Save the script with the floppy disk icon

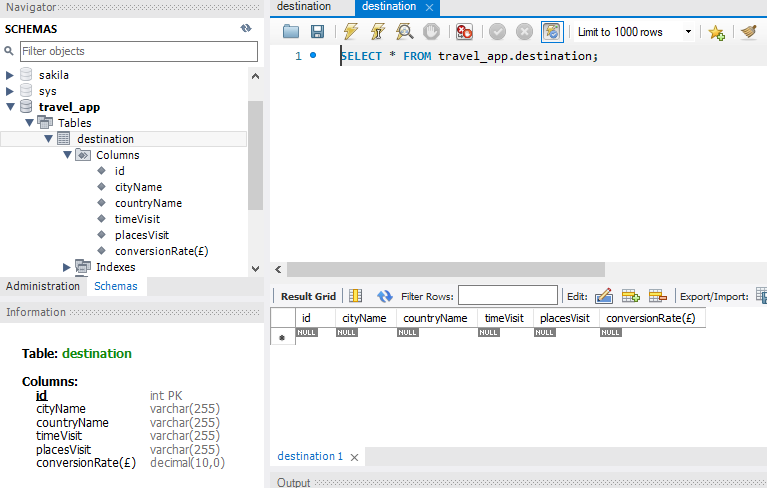pos(317,32)
